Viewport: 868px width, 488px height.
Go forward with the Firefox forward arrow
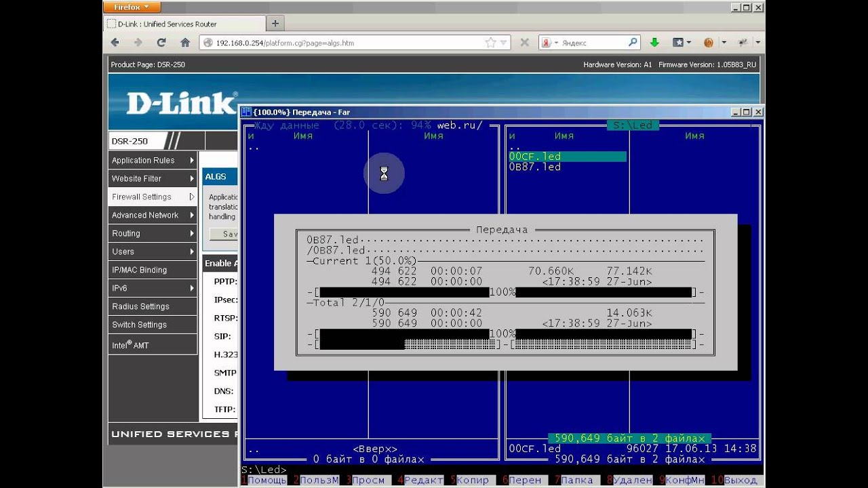click(138, 43)
